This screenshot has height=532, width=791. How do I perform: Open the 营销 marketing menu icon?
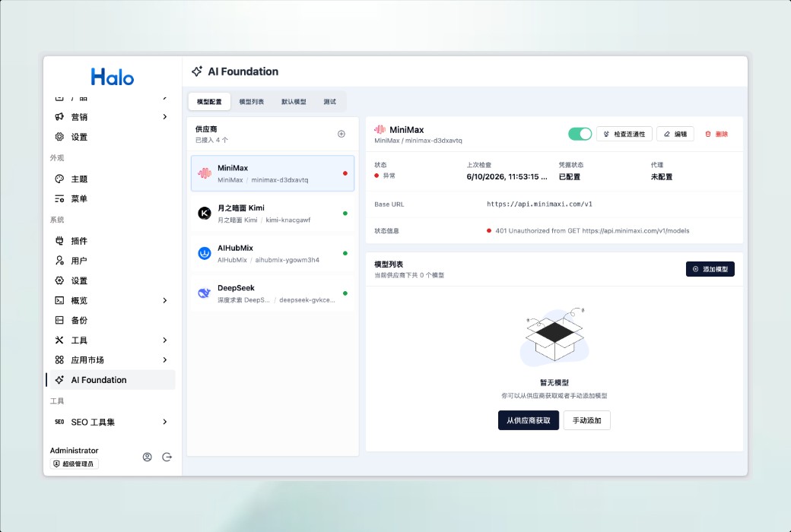(x=59, y=117)
